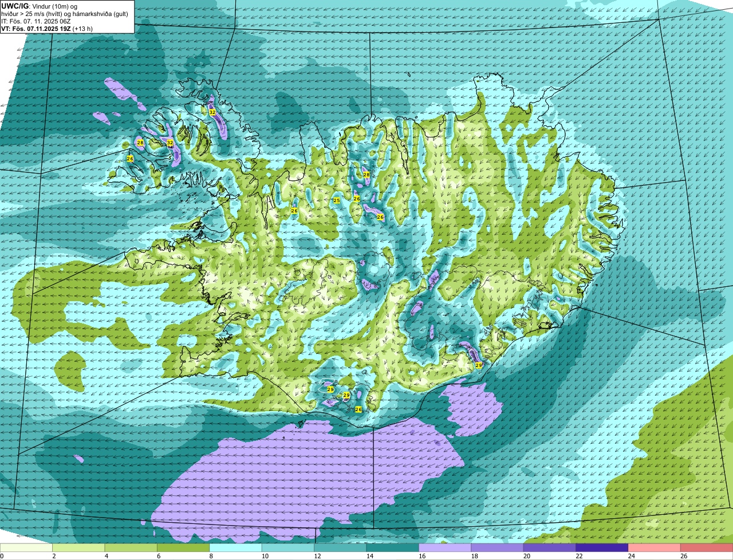Click the 'VT: Fös. 07.11.2025 19Z (+13 h)' line
733x560 pixels.
48,28
